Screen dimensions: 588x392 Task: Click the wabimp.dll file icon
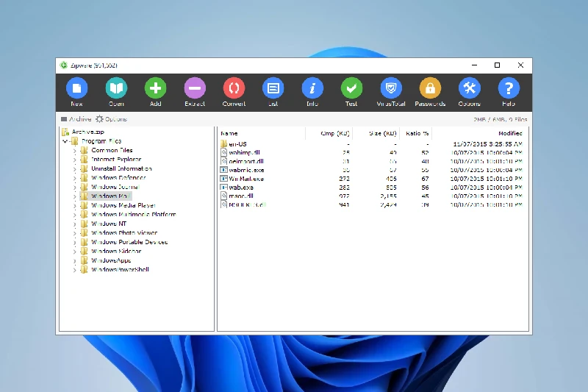(x=223, y=153)
